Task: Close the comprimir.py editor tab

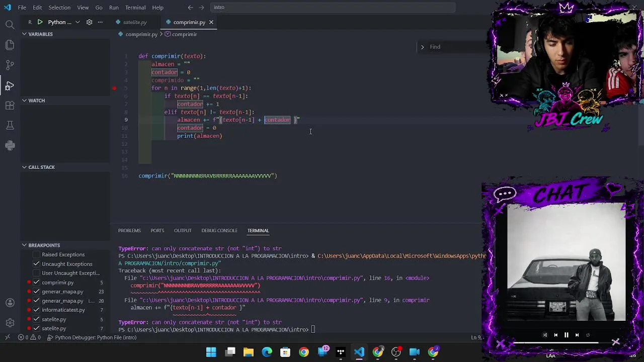Action: pos(211,22)
